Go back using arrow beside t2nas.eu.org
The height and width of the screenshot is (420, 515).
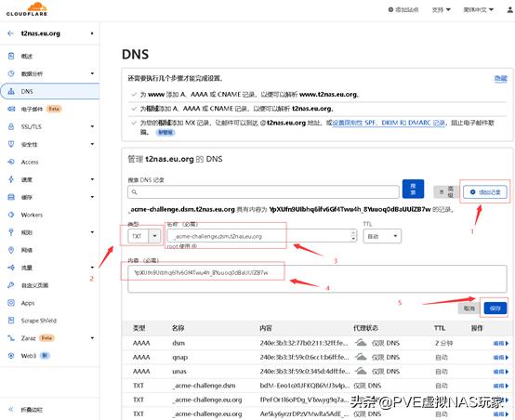click(x=10, y=33)
